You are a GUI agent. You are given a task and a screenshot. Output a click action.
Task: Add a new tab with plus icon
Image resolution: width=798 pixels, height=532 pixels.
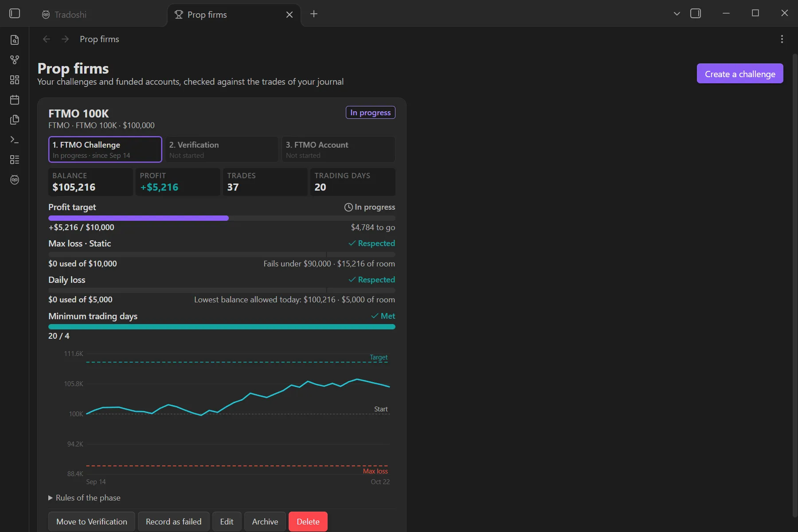(x=314, y=14)
